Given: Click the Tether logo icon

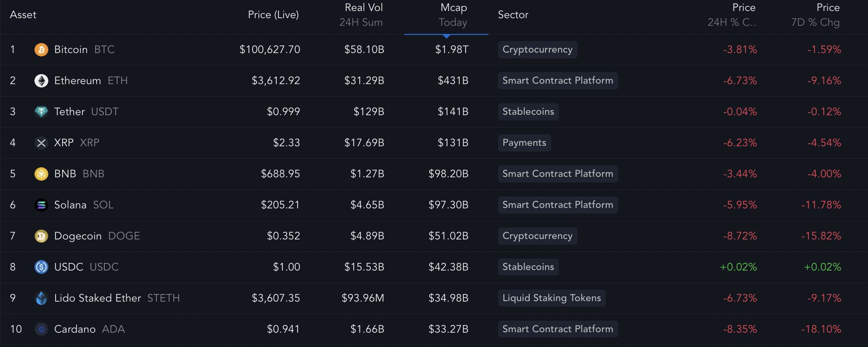Looking at the screenshot, I should [x=42, y=112].
